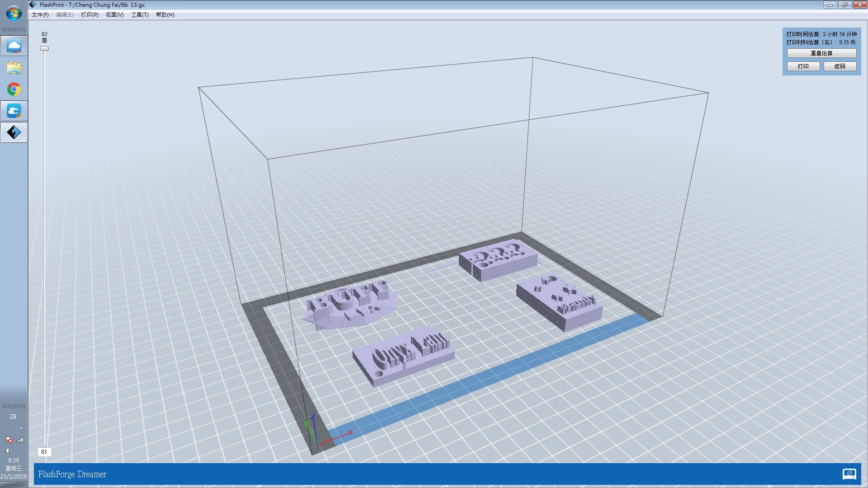868x488 pixels.
Task: Open the Windows Start orb
Action: tap(14, 13)
